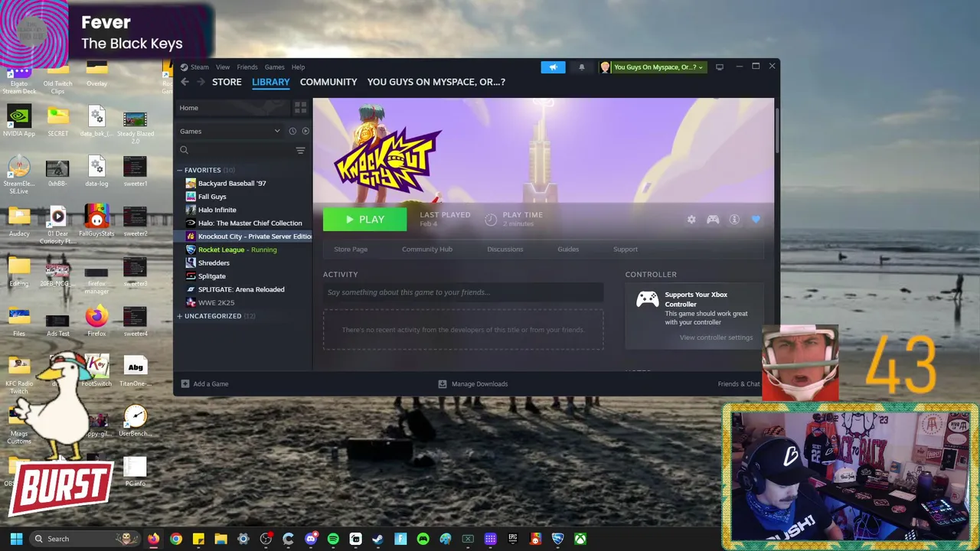
Task: Open Firefox from the taskbar
Action: (x=154, y=539)
